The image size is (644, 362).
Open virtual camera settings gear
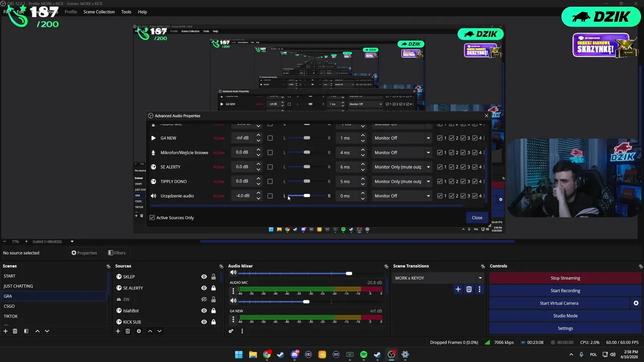click(x=636, y=303)
